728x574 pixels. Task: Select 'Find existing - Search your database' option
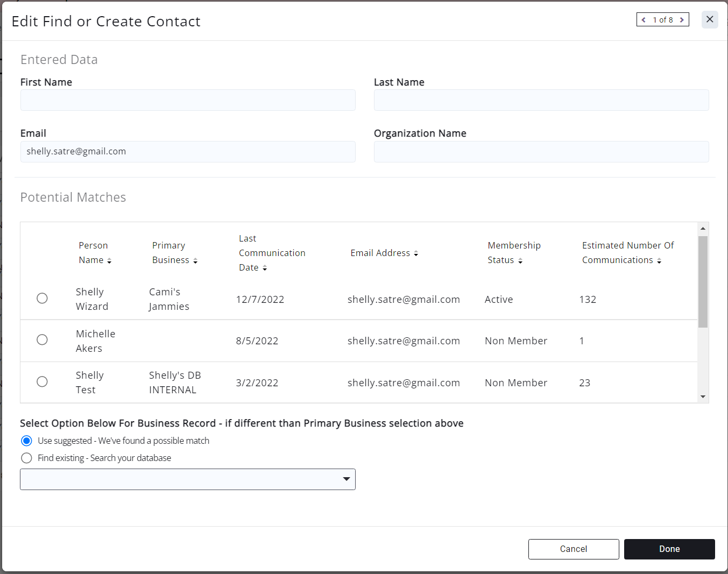[26, 458]
